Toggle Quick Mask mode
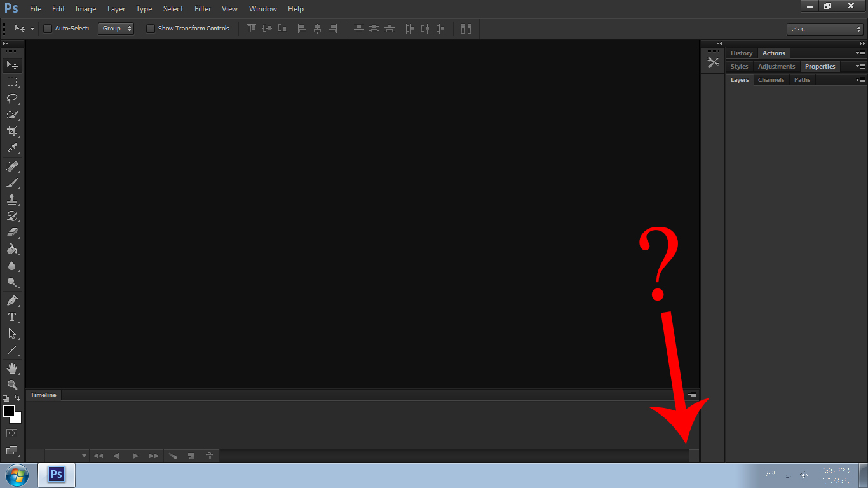Viewport: 868px width, 488px height. [12, 433]
